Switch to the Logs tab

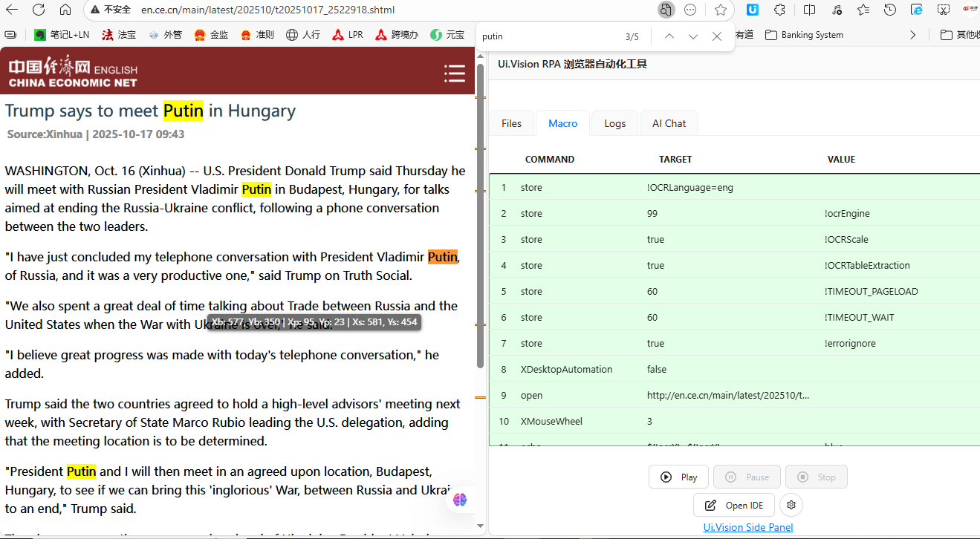(x=614, y=123)
